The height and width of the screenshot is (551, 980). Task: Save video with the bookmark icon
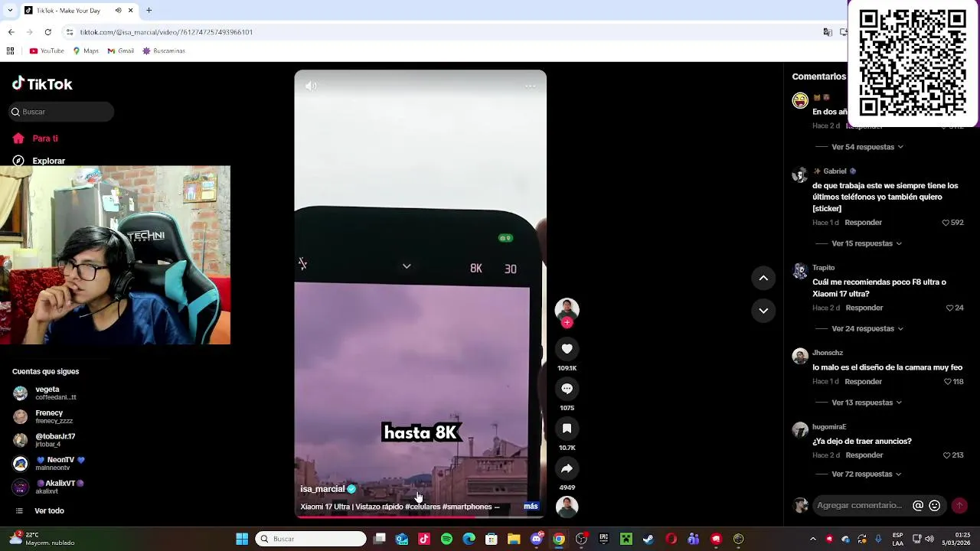click(567, 429)
